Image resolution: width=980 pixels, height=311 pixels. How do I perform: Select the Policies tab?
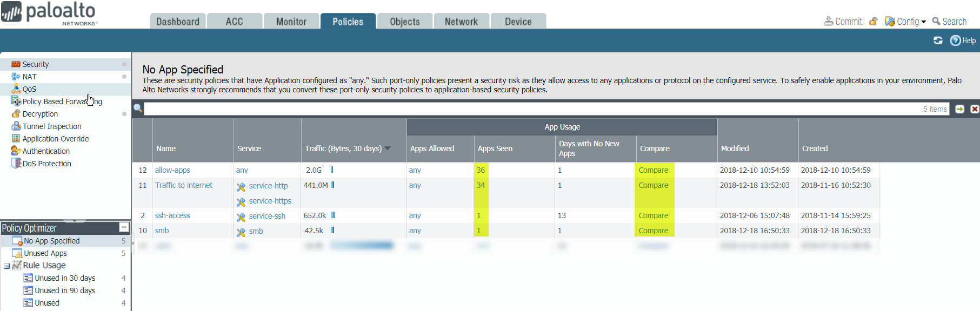click(348, 21)
